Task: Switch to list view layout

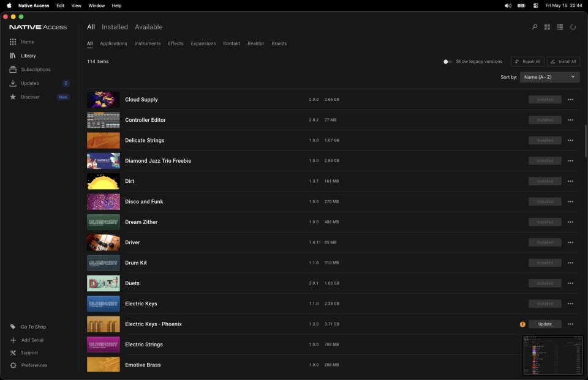Action: tap(560, 27)
